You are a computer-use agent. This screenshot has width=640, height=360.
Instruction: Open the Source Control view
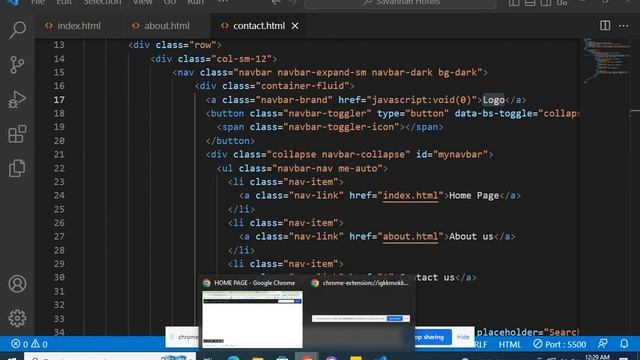(17, 64)
